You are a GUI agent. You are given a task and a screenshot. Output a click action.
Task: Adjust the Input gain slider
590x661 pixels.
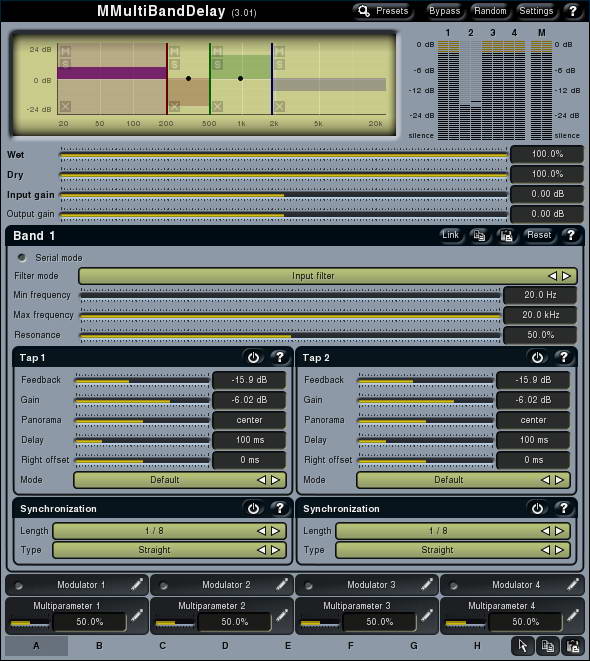[x=284, y=195]
